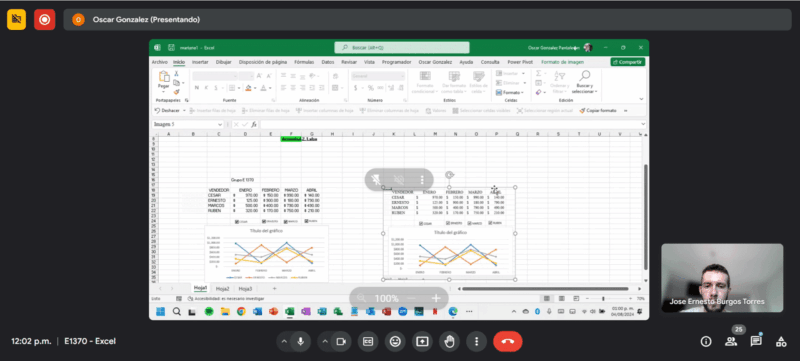The image size is (800, 361).
Task: Click the Present now screen-share icon
Action: tap(422, 342)
